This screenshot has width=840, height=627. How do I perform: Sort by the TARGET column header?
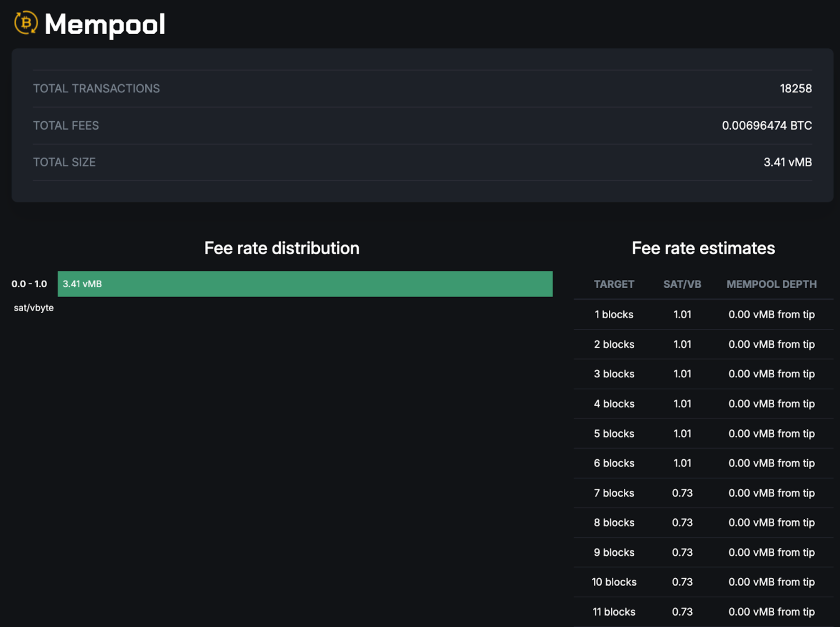click(614, 284)
